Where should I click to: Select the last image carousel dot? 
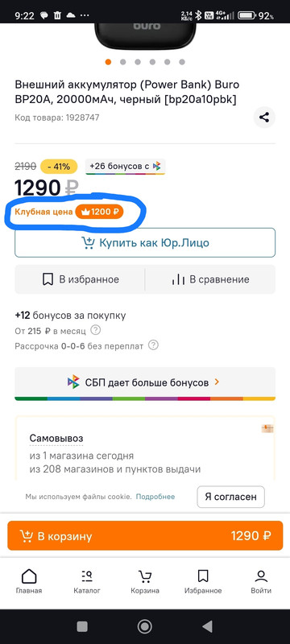pyautogui.click(x=182, y=62)
